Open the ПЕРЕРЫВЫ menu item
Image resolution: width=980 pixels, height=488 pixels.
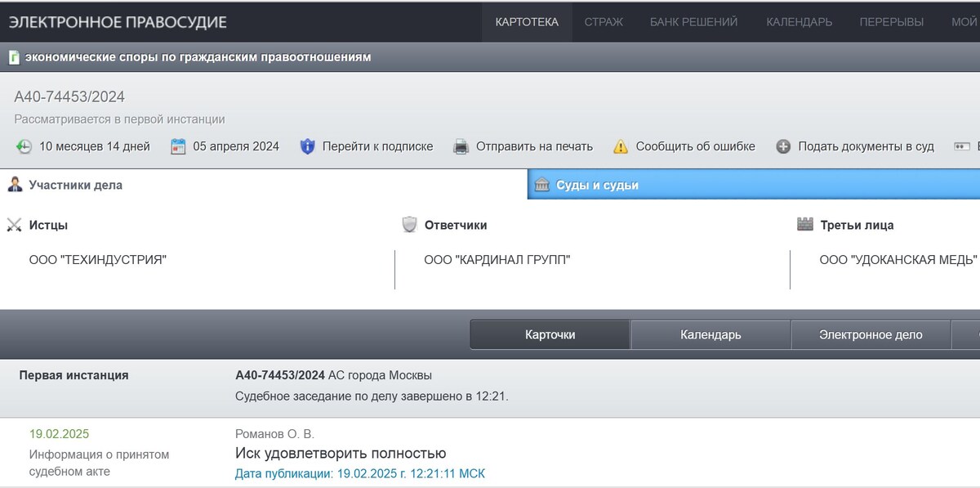tap(892, 22)
